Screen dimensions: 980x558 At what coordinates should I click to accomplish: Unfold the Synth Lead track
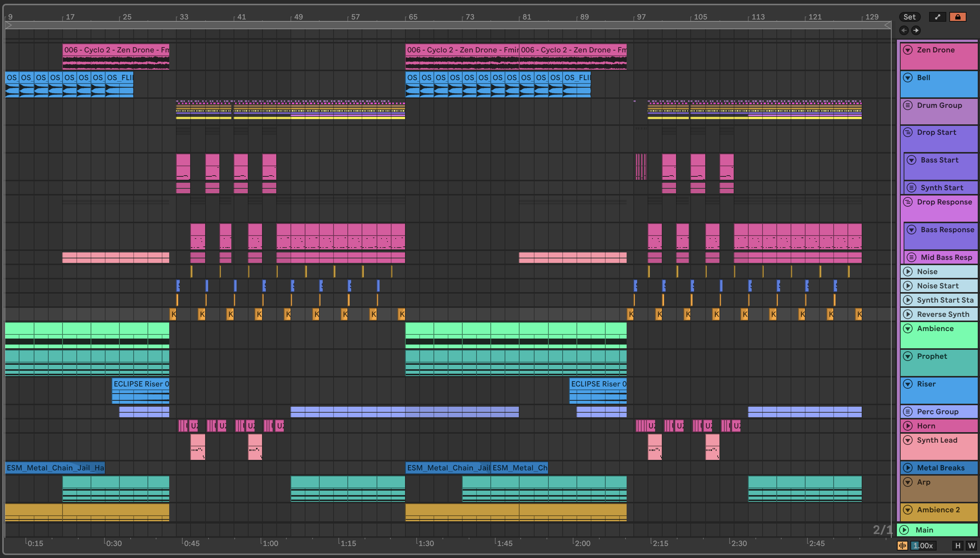pyautogui.click(x=908, y=440)
